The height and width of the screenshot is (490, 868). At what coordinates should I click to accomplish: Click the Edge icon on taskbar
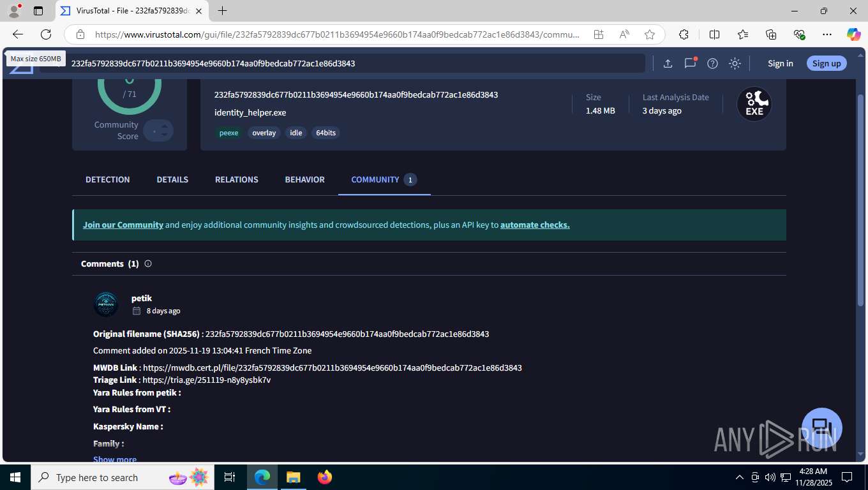pyautogui.click(x=262, y=477)
